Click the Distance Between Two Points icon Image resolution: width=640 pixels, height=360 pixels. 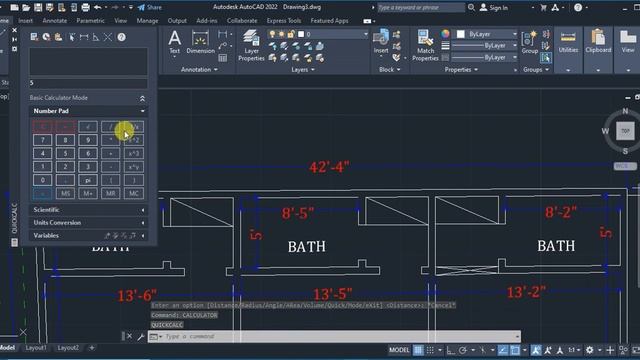84,37
